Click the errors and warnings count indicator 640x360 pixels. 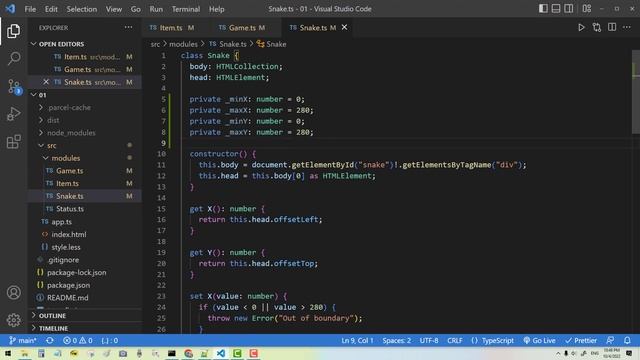pyautogui.click(x=78, y=340)
